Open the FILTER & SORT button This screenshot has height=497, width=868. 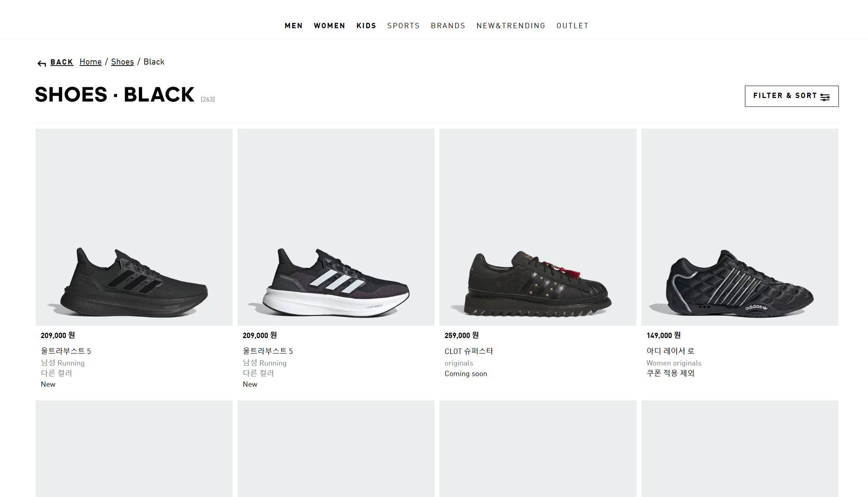click(792, 96)
